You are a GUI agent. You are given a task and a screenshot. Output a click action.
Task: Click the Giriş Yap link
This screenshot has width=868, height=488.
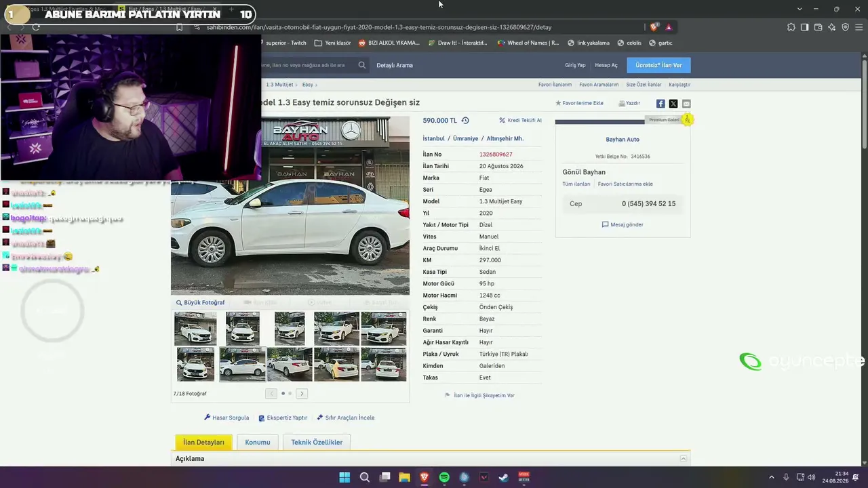pyautogui.click(x=575, y=65)
